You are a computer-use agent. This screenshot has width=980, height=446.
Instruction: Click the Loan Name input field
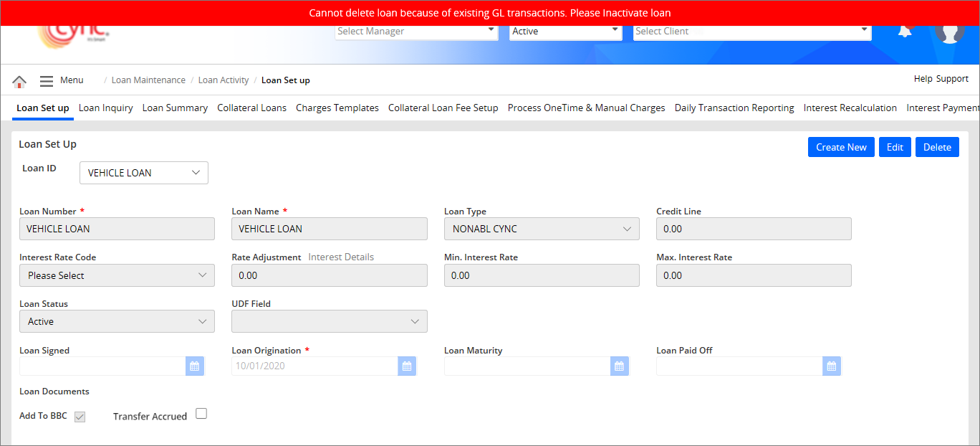tap(330, 229)
